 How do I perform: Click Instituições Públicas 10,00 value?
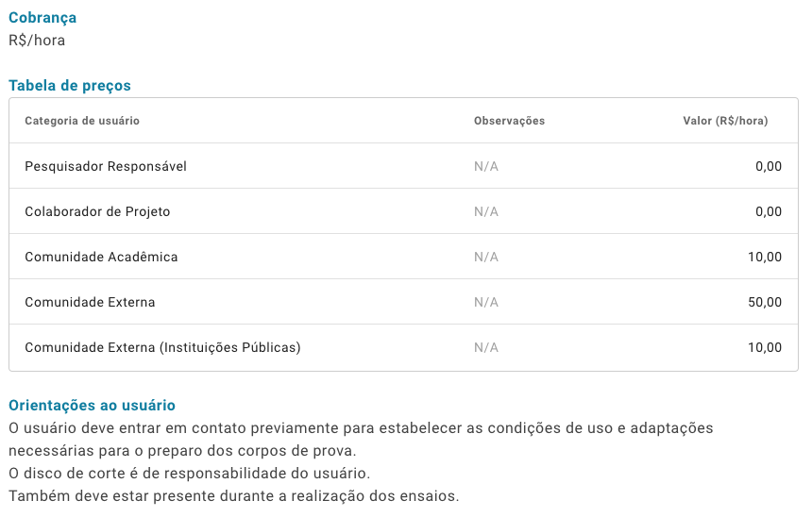tap(765, 347)
